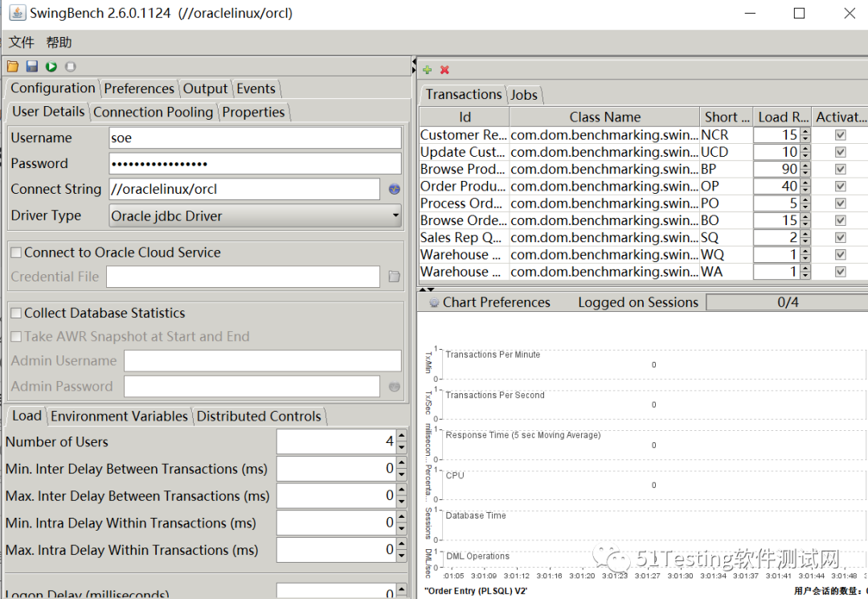Switch to the Preferences tab
868x599 pixels.
point(139,88)
